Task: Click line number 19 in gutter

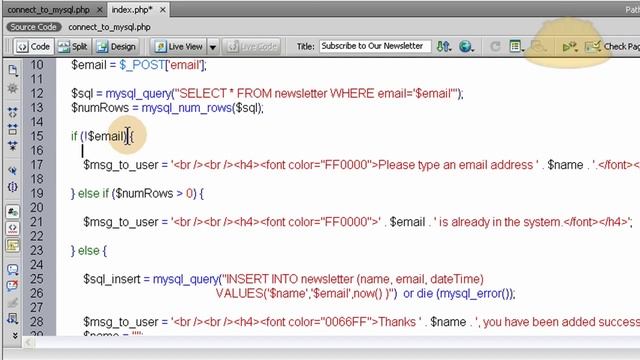Action: 37,193
